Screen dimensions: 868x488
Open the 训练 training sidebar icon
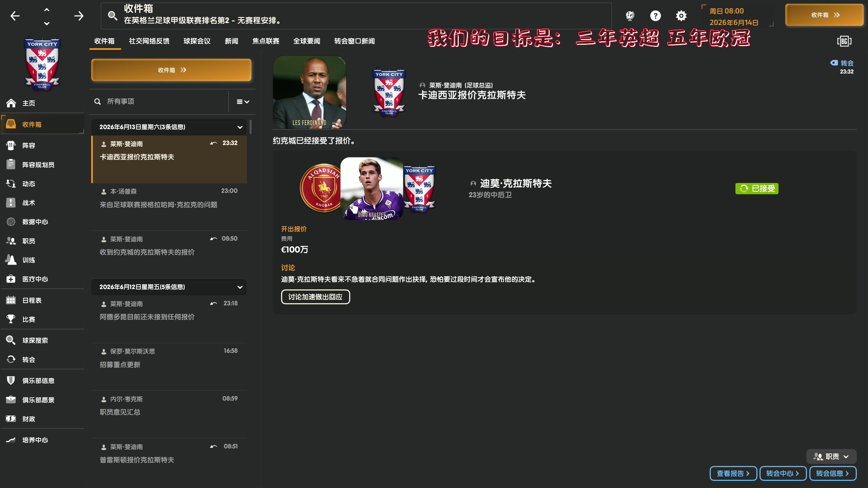click(x=11, y=260)
